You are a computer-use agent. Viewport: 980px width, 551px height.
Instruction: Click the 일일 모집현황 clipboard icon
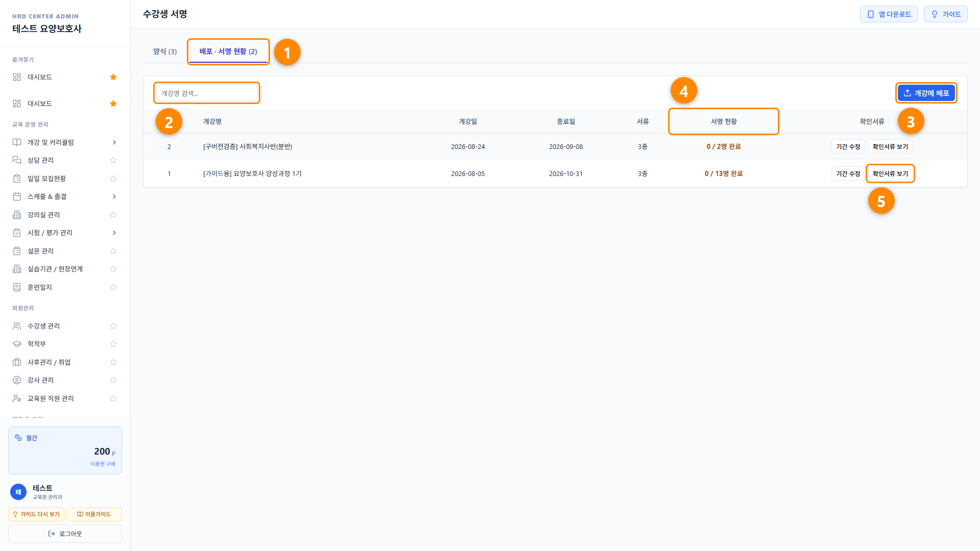[17, 179]
